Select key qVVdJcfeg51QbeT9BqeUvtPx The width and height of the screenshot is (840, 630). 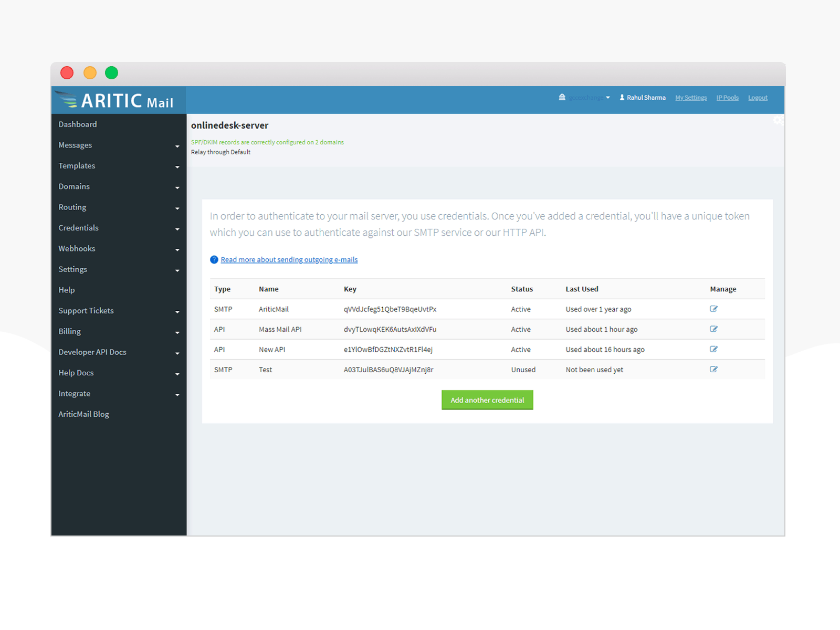pyautogui.click(x=390, y=309)
